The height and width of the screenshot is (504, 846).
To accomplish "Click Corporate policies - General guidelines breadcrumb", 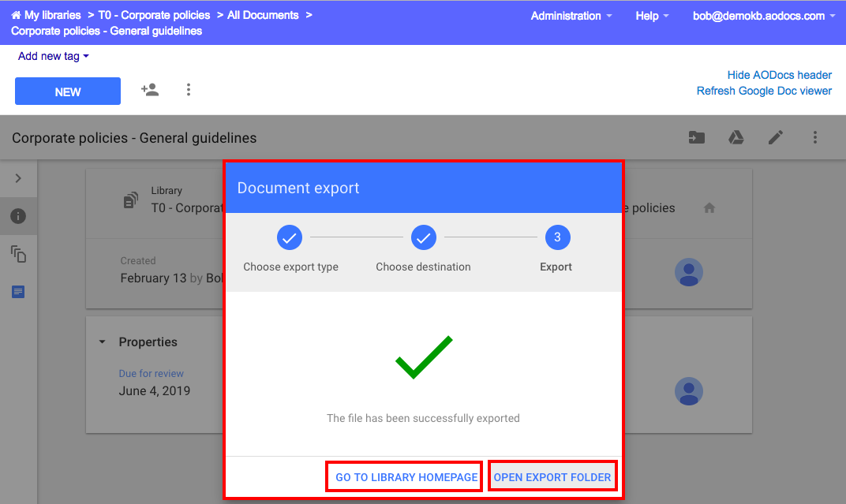I will click(107, 31).
